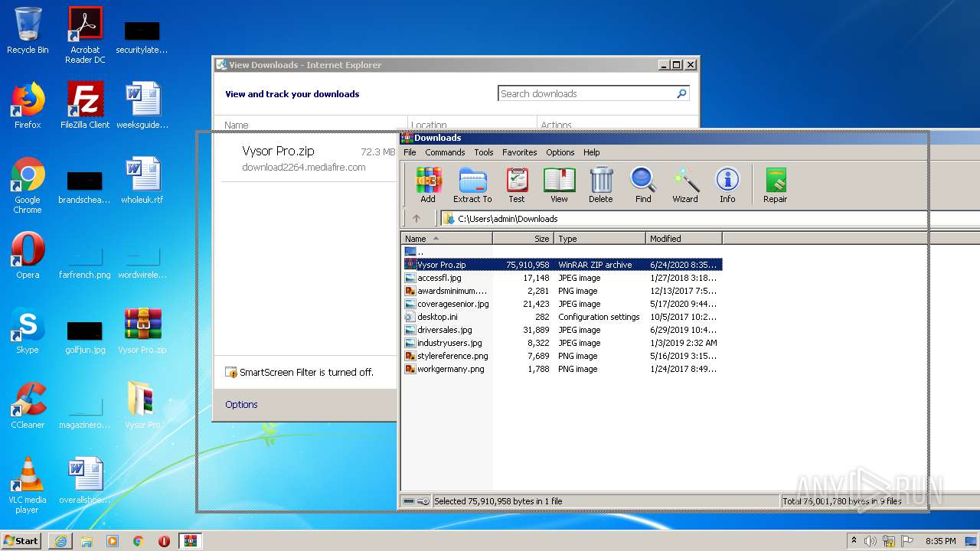
Task: Show hidden tray icons arrow
Action: click(854, 540)
